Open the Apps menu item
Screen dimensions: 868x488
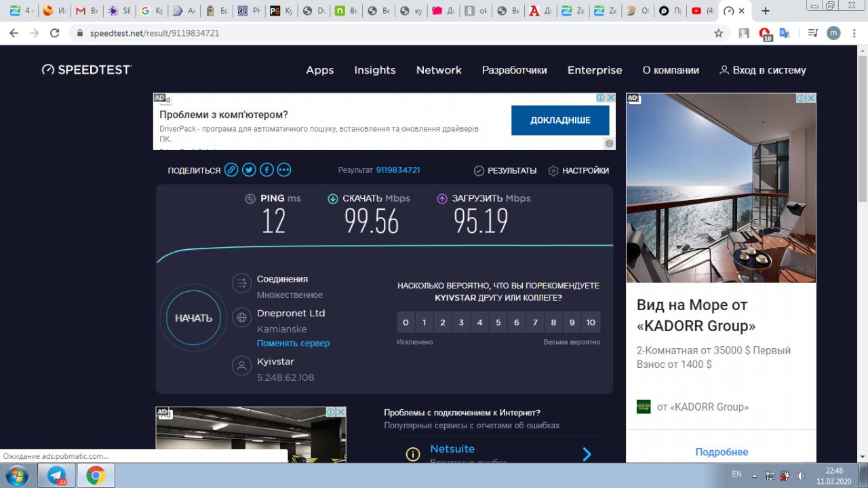click(320, 70)
